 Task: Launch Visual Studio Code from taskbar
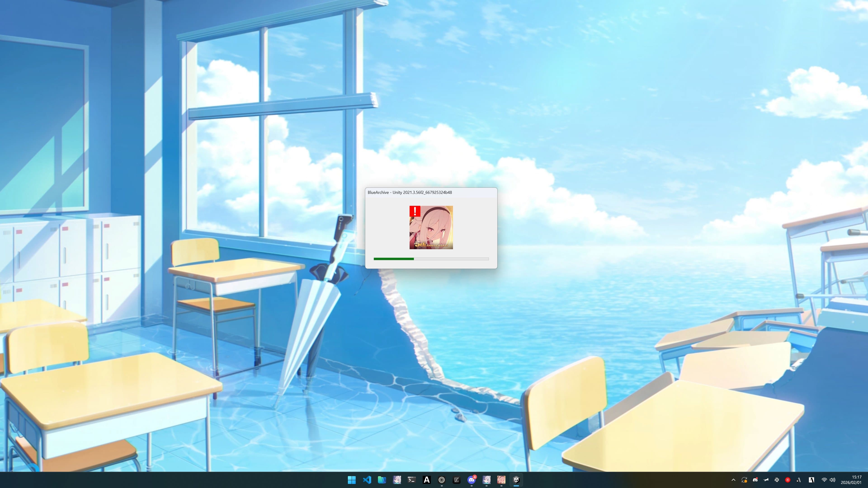point(367,480)
